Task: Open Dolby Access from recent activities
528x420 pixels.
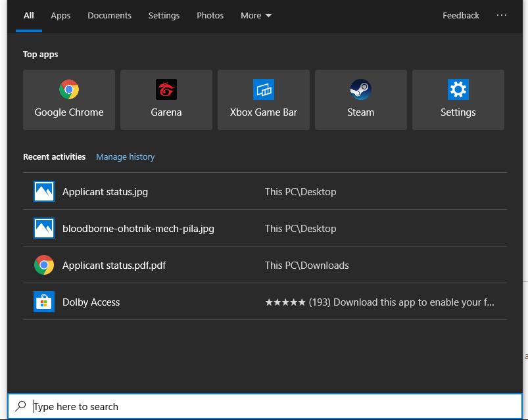Action: click(x=91, y=302)
